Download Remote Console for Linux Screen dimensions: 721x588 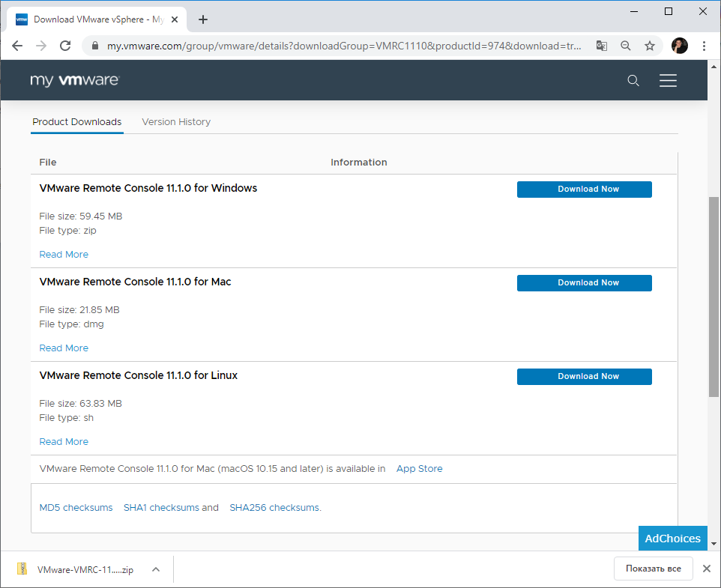pos(584,377)
